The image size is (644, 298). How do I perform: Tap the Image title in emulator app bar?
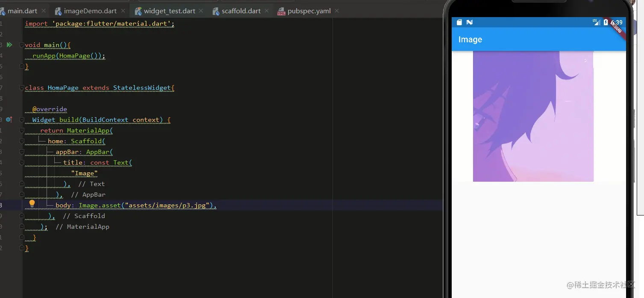470,39
